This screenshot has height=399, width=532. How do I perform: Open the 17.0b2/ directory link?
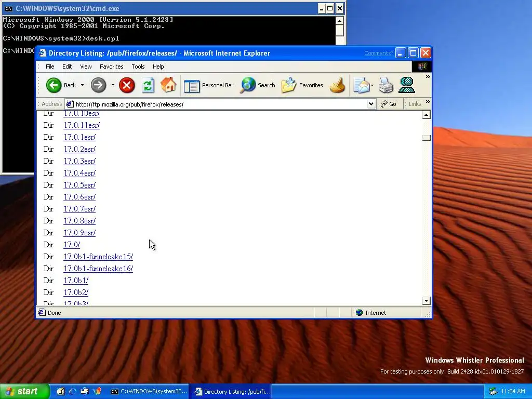76,292
